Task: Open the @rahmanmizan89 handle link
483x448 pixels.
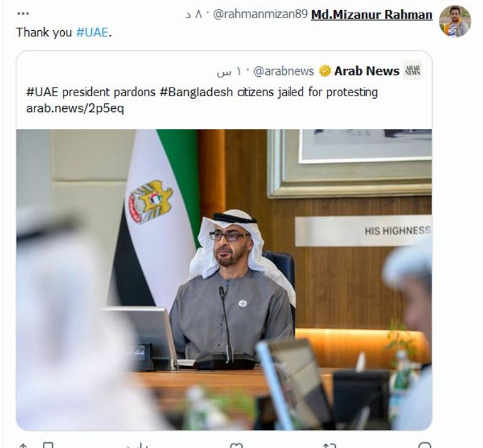Action: (x=260, y=14)
